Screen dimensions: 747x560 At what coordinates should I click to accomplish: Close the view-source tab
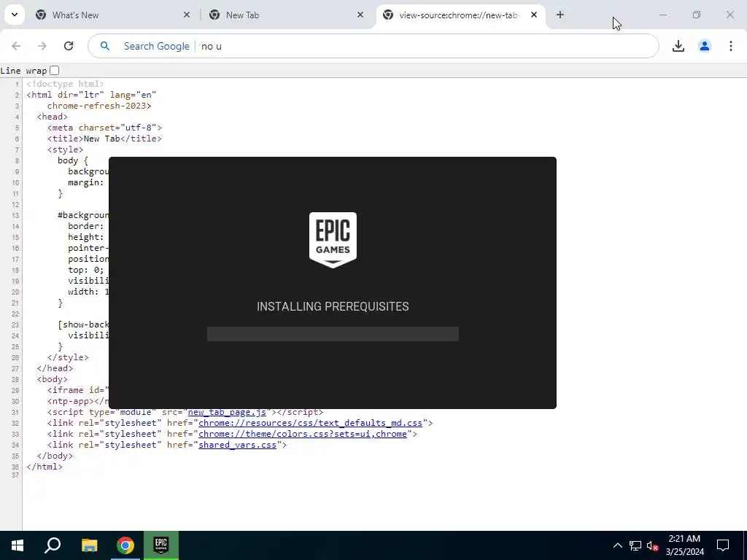pos(534,15)
